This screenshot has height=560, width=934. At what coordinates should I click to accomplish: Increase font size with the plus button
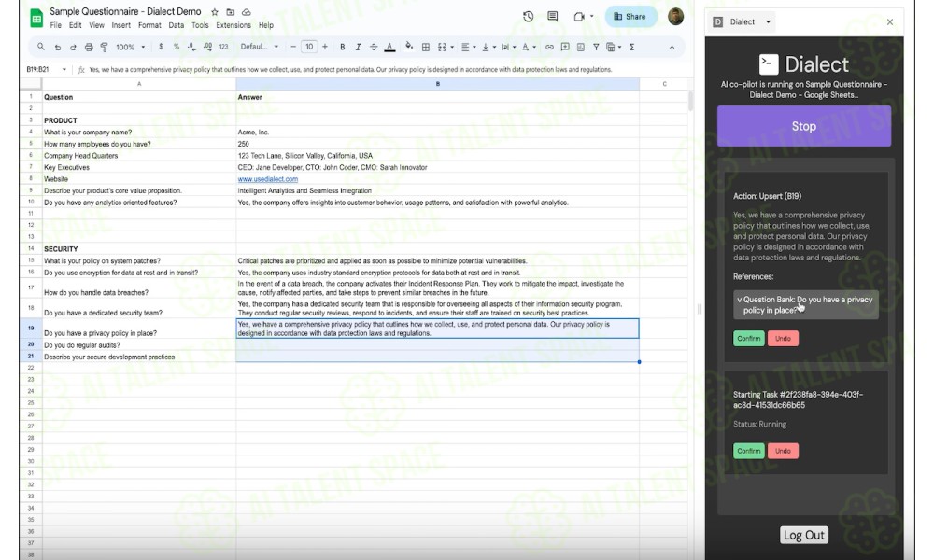point(325,47)
